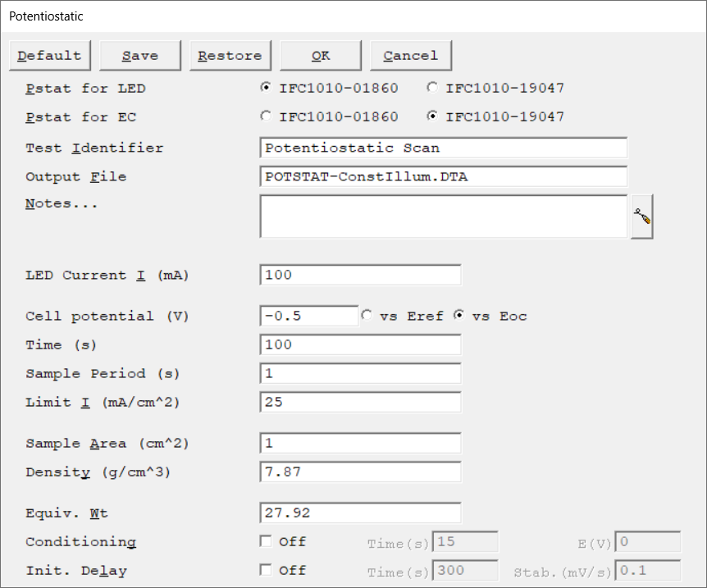The image size is (707, 588).
Task: Click the Save button
Action: pyautogui.click(x=140, y=56)
